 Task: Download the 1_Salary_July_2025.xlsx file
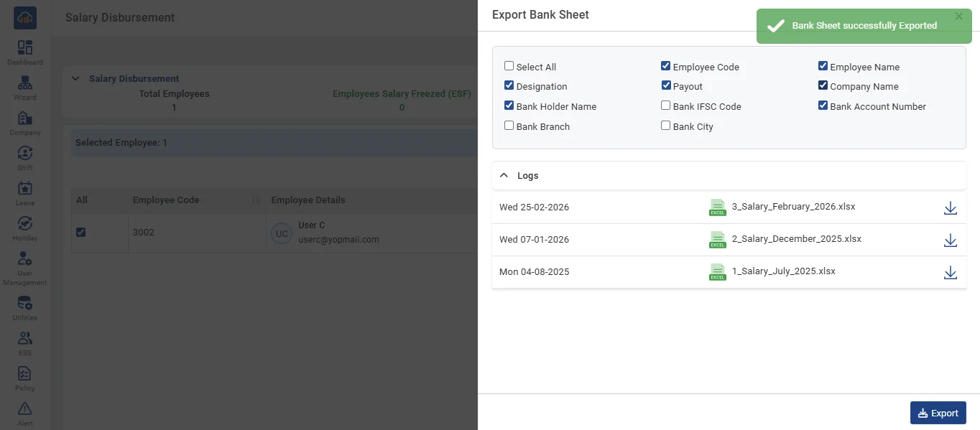coord(950,273)
